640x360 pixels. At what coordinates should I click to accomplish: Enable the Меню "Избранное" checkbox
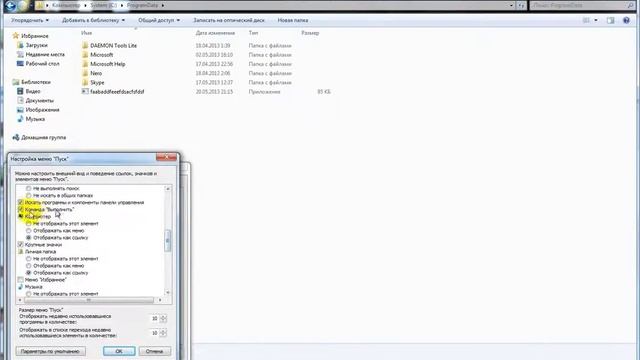point(20,280)
